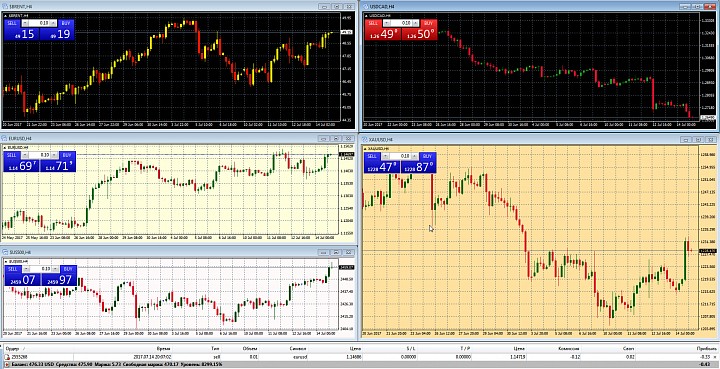Decrease the trade volume on $BRENT panel

coord(25,23)
